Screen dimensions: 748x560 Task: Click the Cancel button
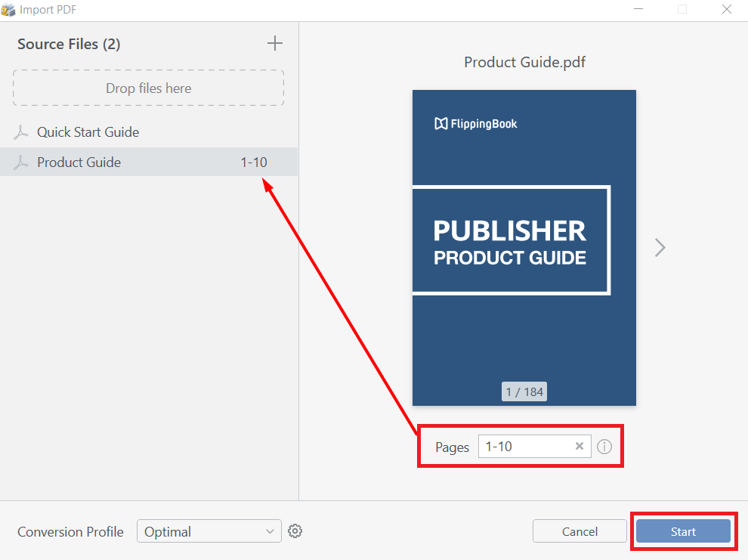(x=580, y=531)
